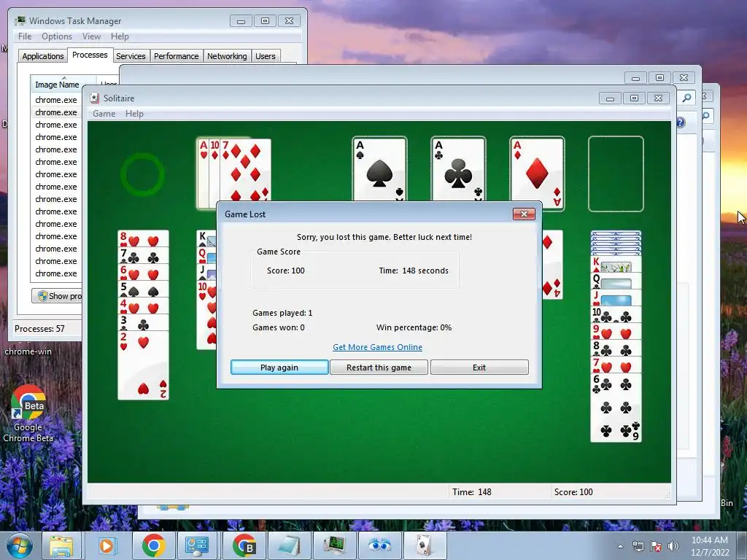The width and height of the screenshot is (747, 560).
Task: Click the Ace of diamonds foundation
Action: tap(537, 174)
